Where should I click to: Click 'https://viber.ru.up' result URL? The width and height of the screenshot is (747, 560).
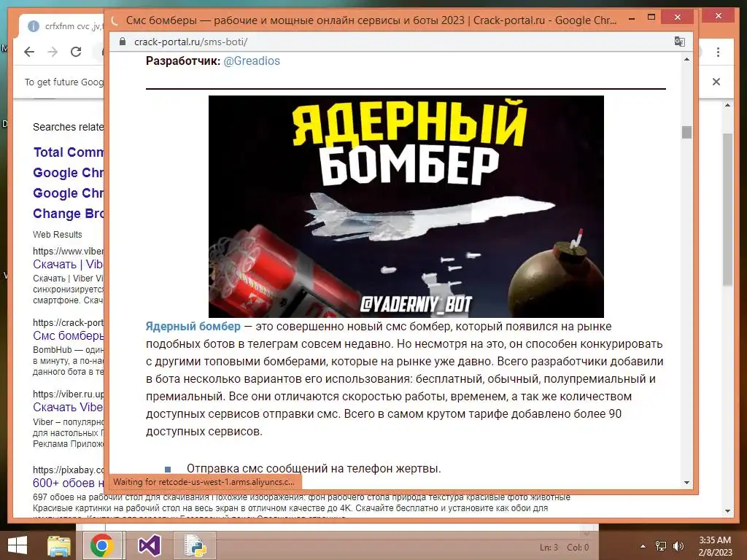pos(69,394)
